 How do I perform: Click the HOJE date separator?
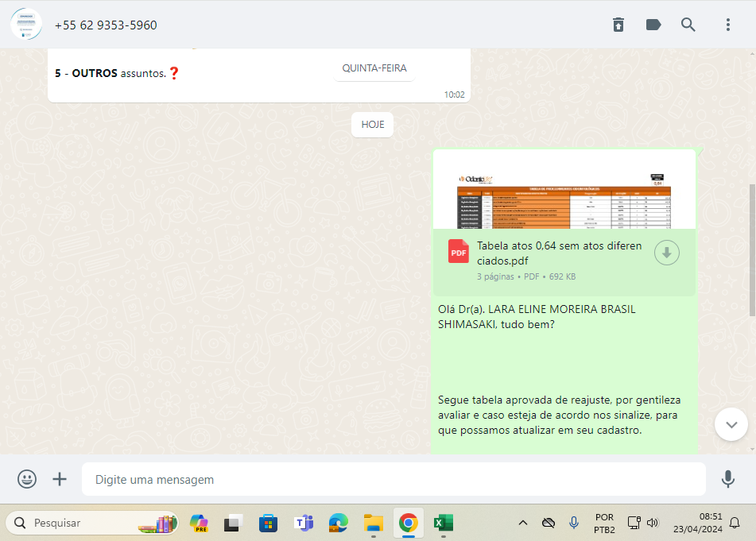click(x=373, y=124)
